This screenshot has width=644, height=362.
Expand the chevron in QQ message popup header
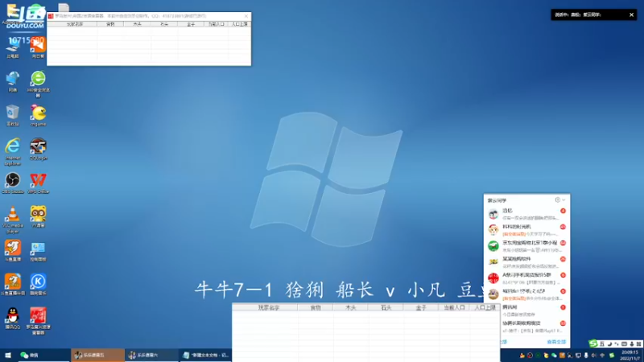click(564, 200)
